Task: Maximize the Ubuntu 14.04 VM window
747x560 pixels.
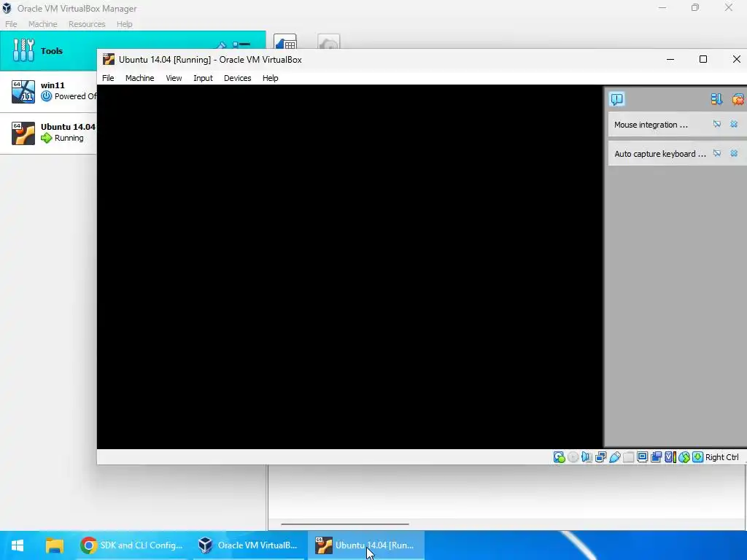Action: 703,59
